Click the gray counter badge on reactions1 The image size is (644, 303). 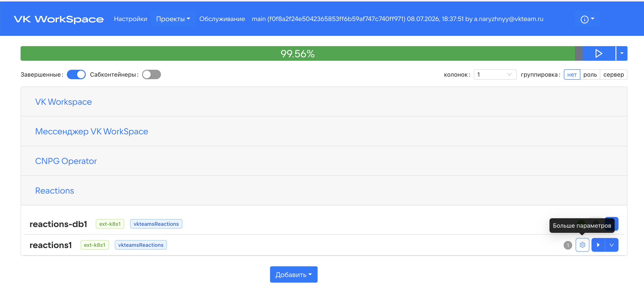click(568, 245)
